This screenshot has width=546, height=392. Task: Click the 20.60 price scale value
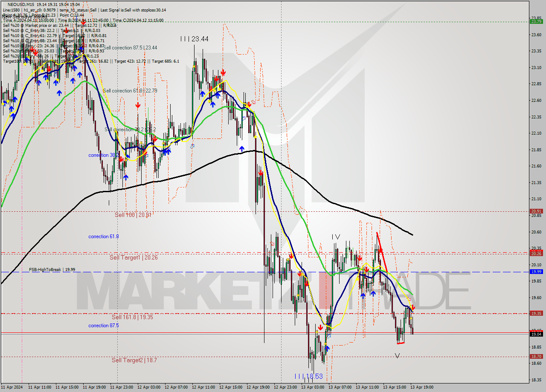click(x=536, y=232)
